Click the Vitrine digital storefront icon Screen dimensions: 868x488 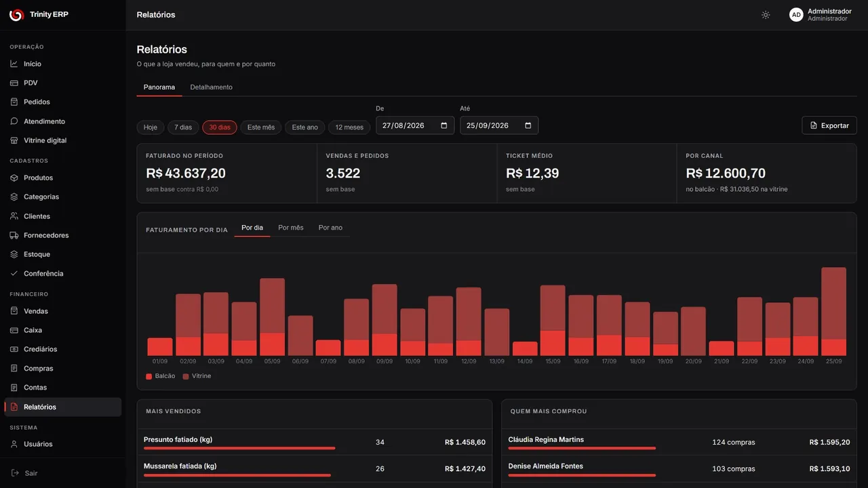pyautogui.click(x=14, y=140)
